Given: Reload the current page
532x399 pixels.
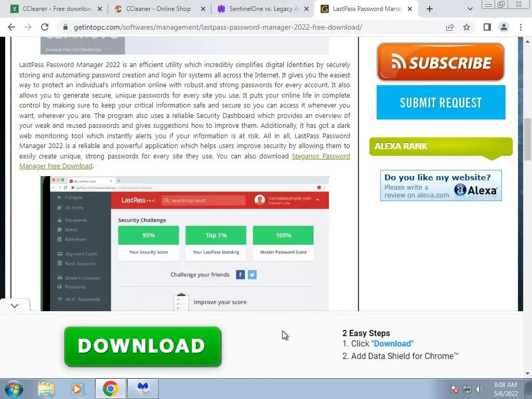Looking at the screenshot, I should pyautogui.click(x=45, y=27).
